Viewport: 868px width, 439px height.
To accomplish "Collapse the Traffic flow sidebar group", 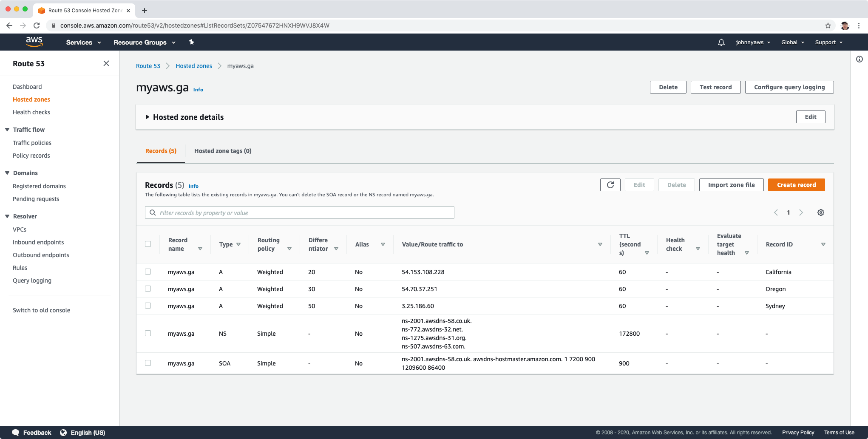I will click(7, 130).
